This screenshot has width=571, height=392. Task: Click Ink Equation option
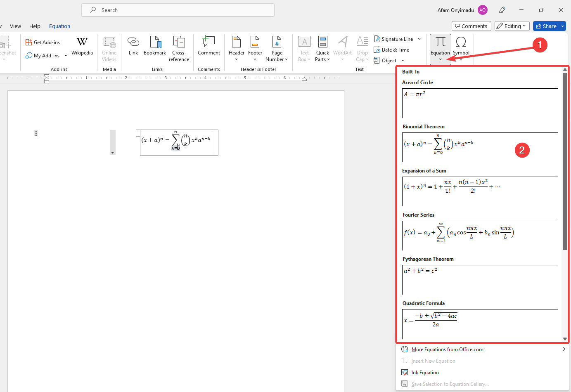[x=425, y=373]
